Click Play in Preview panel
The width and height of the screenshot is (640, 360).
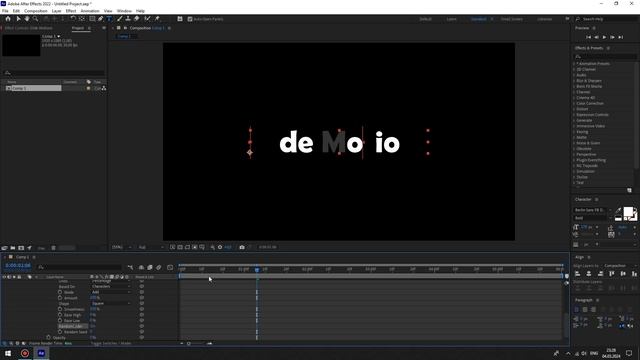(x=604, y=37)
